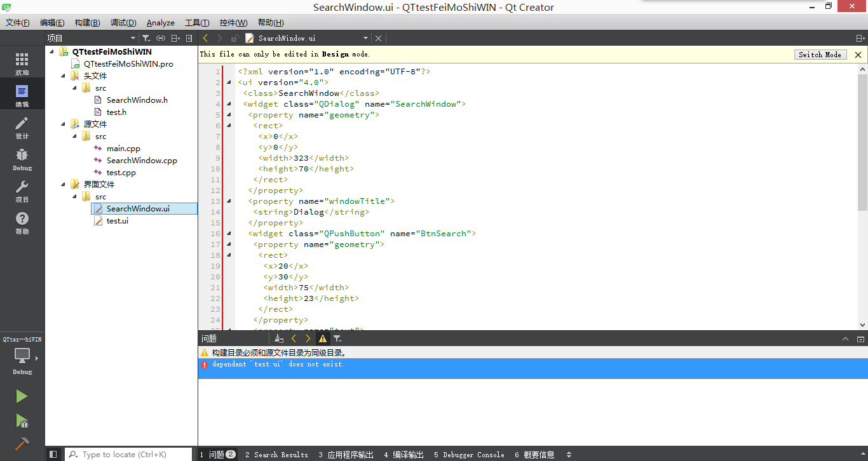Click the green Run button
The image size is (868, 461).
pos(22,396)
